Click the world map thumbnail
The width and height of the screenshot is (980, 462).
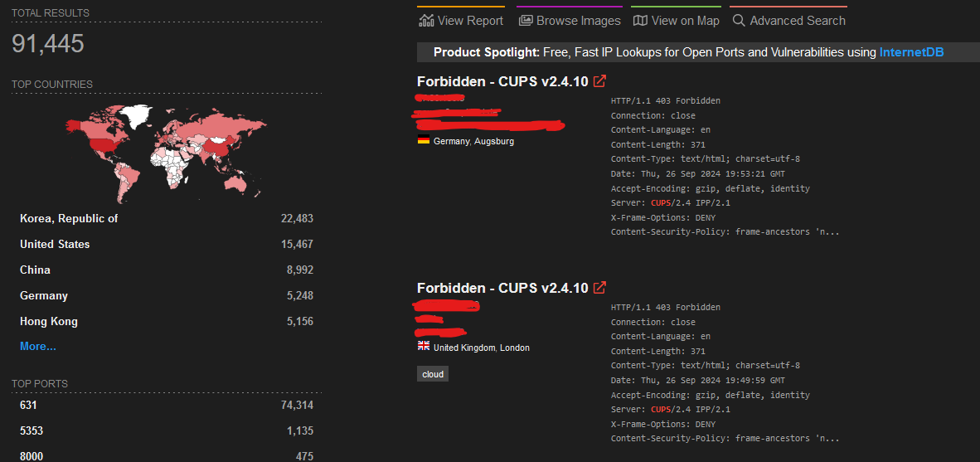tap(167, 153)
